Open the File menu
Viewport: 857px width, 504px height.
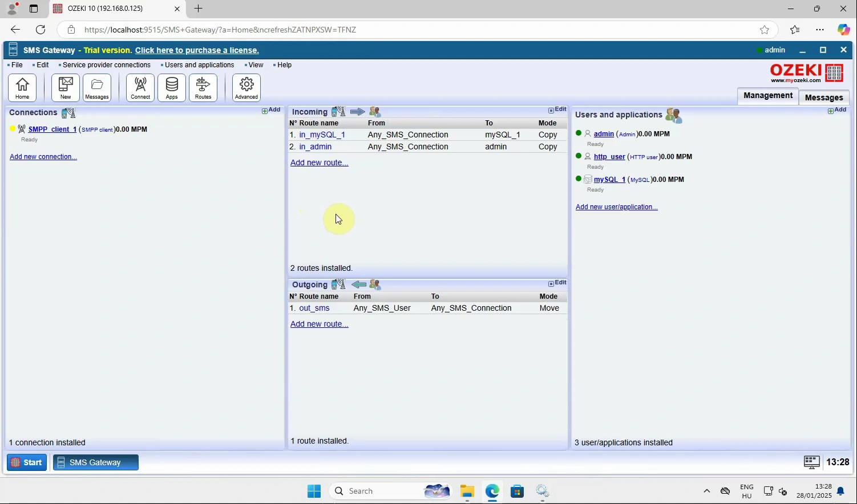(17, 65)
